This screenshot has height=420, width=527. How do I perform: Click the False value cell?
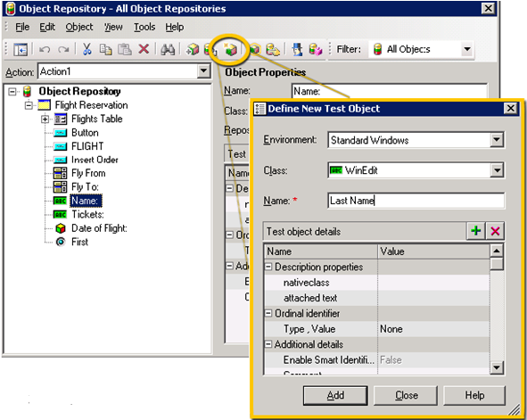click(x=433, y=360)
